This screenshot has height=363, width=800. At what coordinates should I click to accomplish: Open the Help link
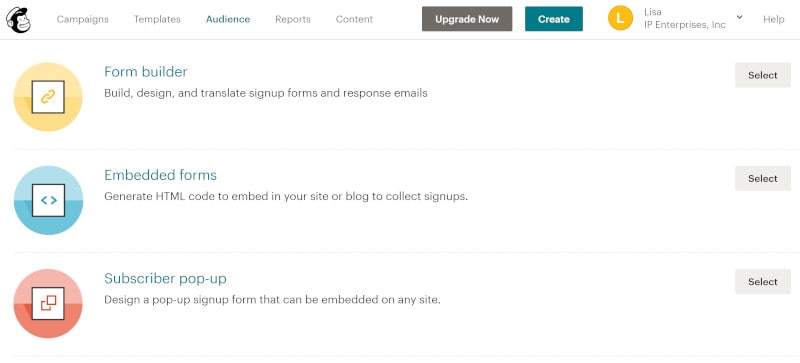pos(773,19)
